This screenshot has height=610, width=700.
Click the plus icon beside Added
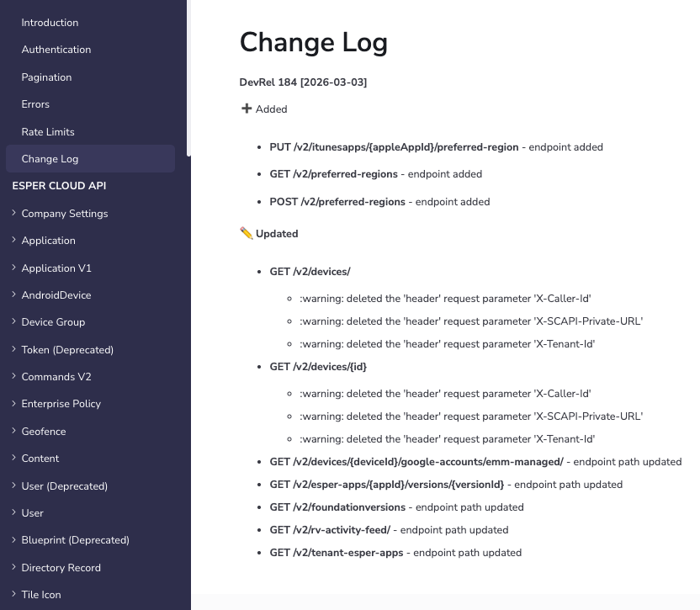[247, 109]
